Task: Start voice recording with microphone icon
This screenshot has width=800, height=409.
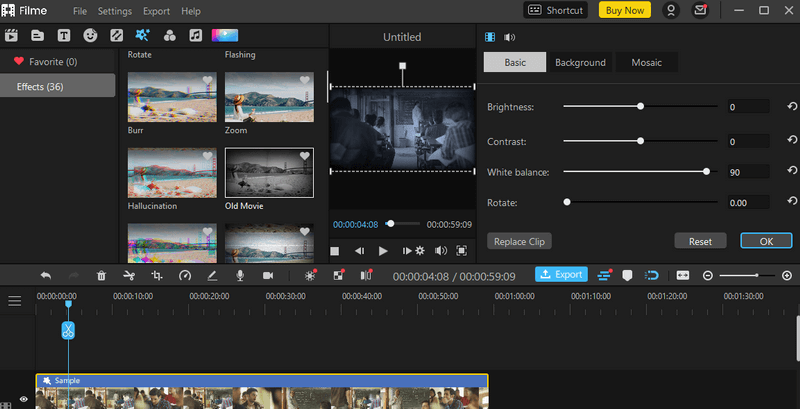Action: (x=240, y=276)
